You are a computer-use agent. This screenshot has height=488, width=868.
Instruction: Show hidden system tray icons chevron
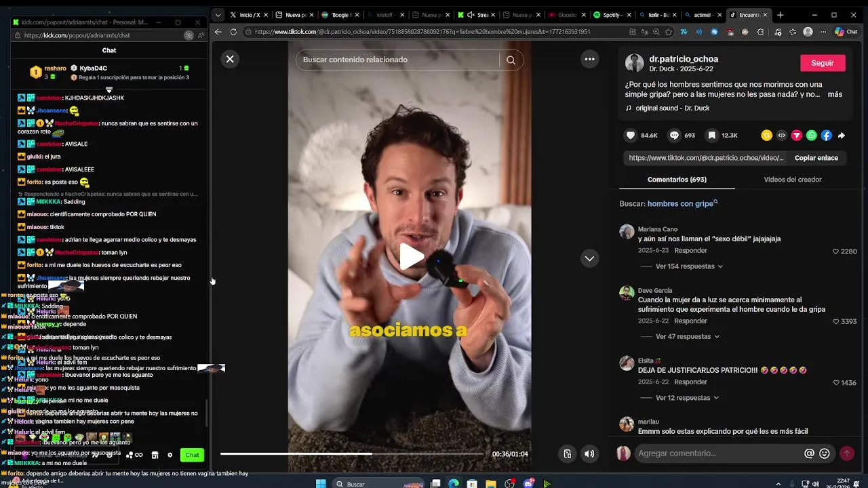coord(779,483)
